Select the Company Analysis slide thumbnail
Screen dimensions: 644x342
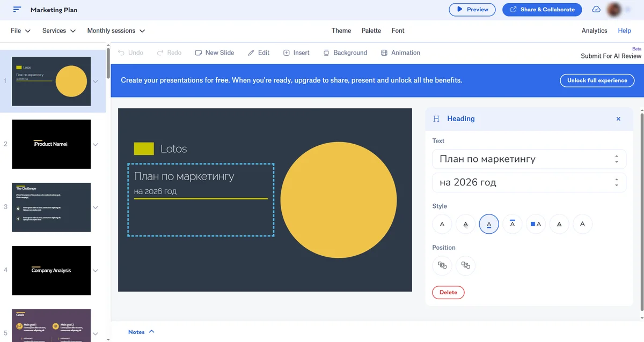point(52,270)
